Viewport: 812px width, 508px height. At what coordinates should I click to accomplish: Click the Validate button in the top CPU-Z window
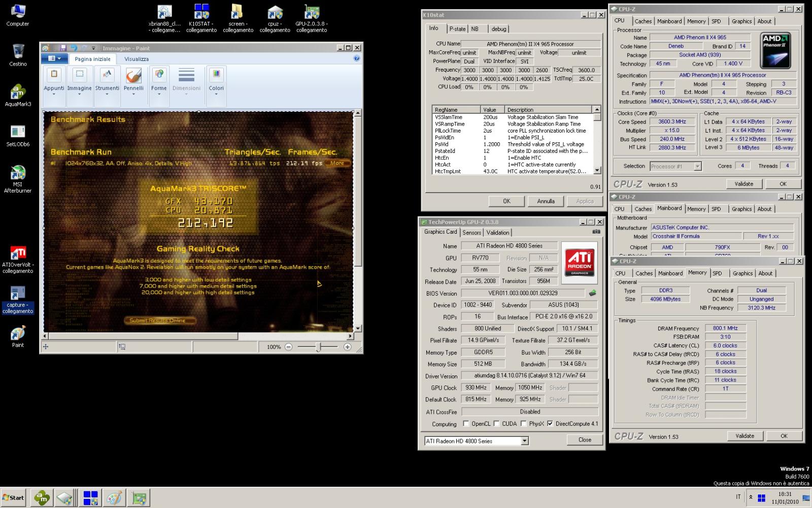coord(744,184)
